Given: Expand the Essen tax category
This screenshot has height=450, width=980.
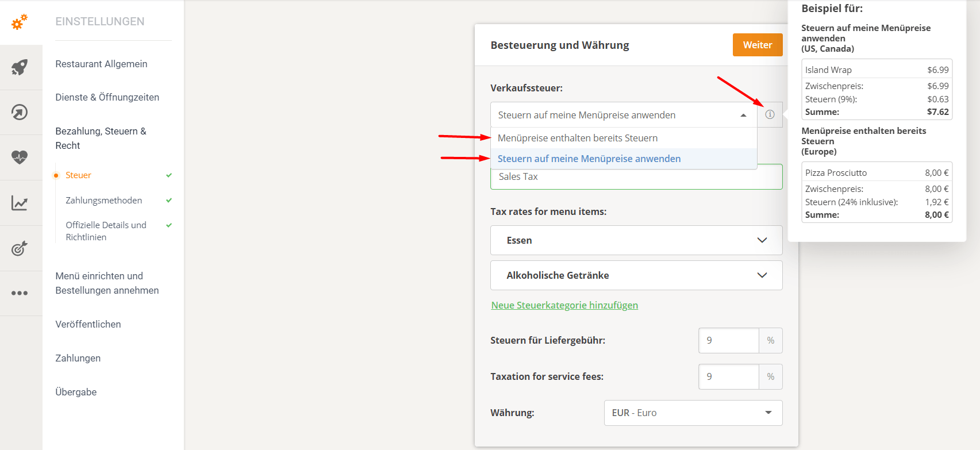Looking at the screenshot, I should (636, 240).
